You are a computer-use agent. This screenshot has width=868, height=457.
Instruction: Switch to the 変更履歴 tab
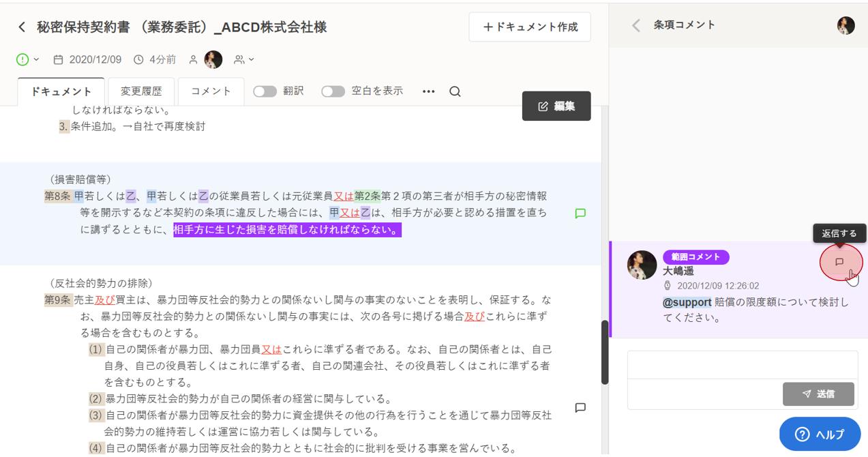click(x=141, y=91)
